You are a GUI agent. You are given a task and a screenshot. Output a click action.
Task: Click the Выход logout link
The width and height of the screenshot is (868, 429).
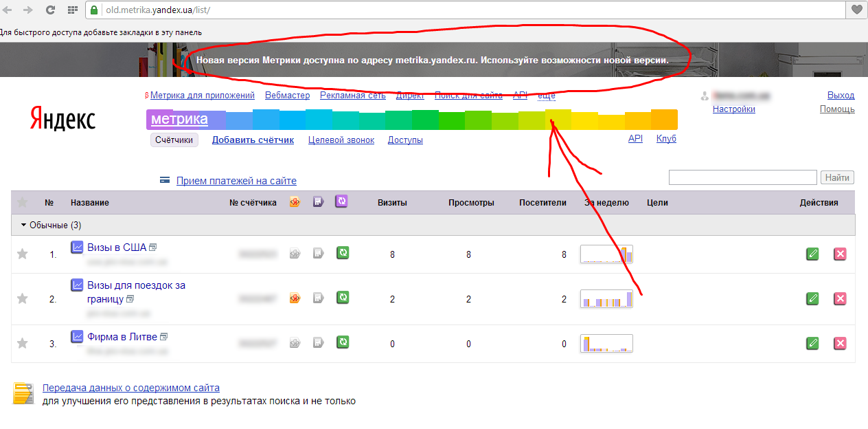click(x=841, y=96)
